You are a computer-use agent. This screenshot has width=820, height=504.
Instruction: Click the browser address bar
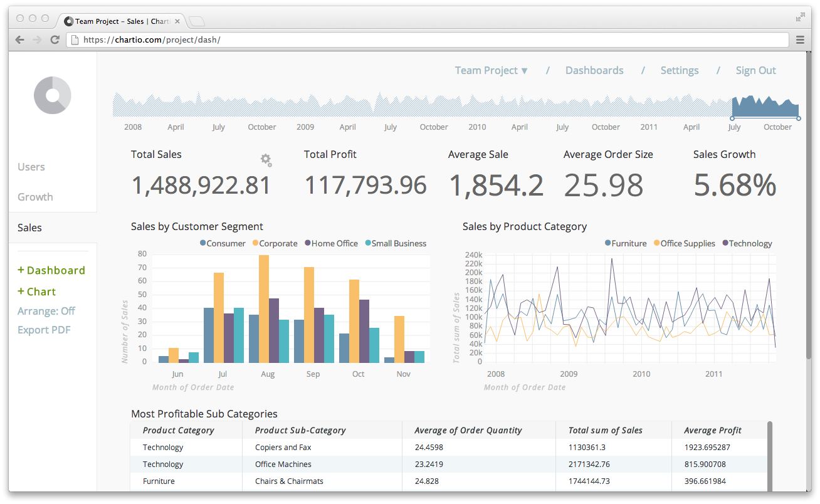(x=429, y=39)
